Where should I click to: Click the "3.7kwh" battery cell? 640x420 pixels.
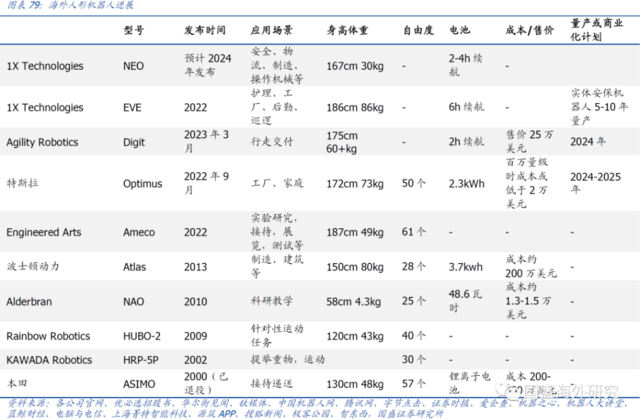click(x=466, y=267)
